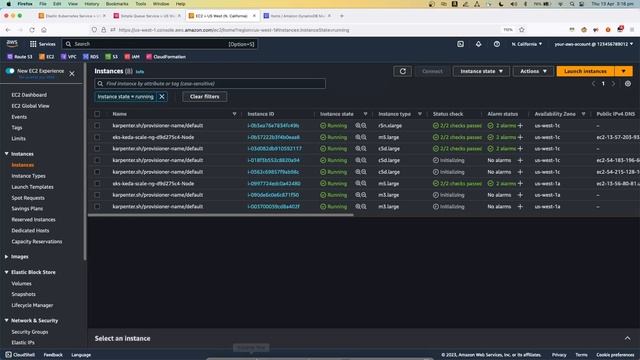Open Firefox Bookmarks menu
The height and width of the screenshot is (360, 640).
117,4
